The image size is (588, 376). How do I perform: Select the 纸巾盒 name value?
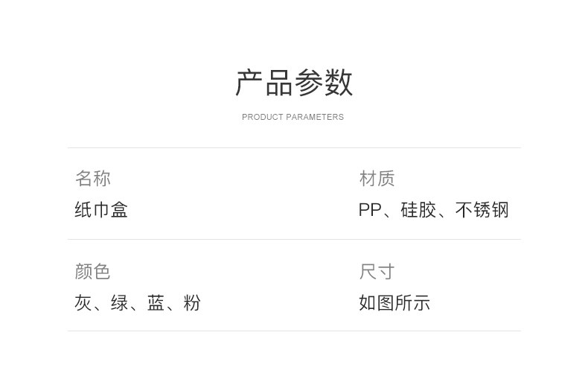[101, 210]
